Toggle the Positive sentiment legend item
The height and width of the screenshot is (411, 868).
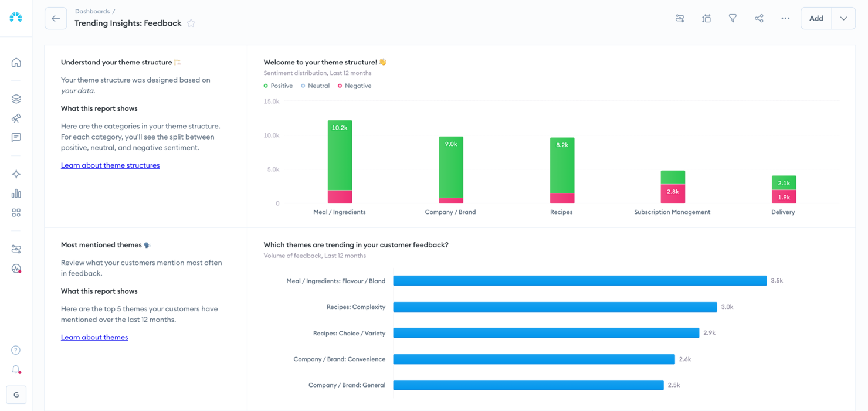278,86
